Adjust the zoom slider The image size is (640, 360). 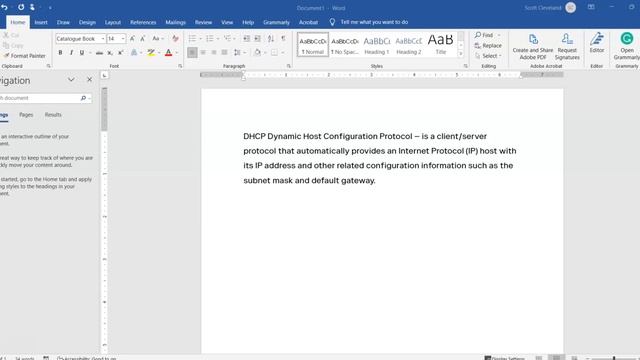(614, 358)
